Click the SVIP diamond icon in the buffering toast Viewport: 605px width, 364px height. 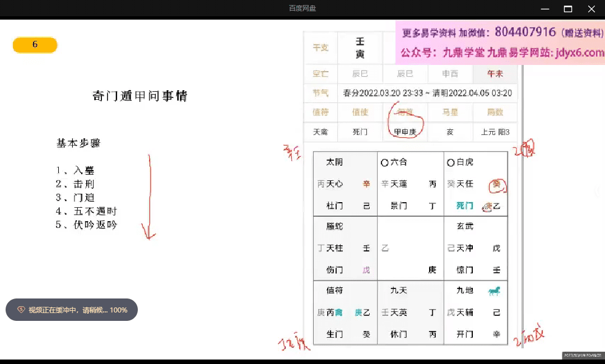coord(22,310)
